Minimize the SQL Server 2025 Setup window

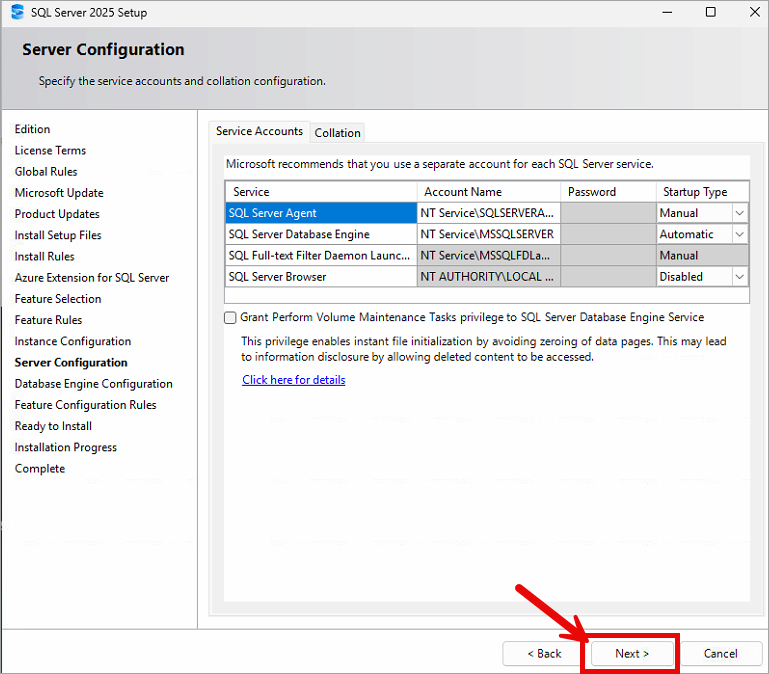(x=666, y=13)
